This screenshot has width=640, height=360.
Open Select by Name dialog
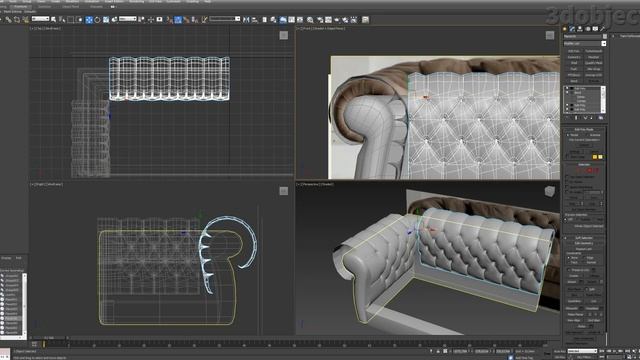pos(62,20)
